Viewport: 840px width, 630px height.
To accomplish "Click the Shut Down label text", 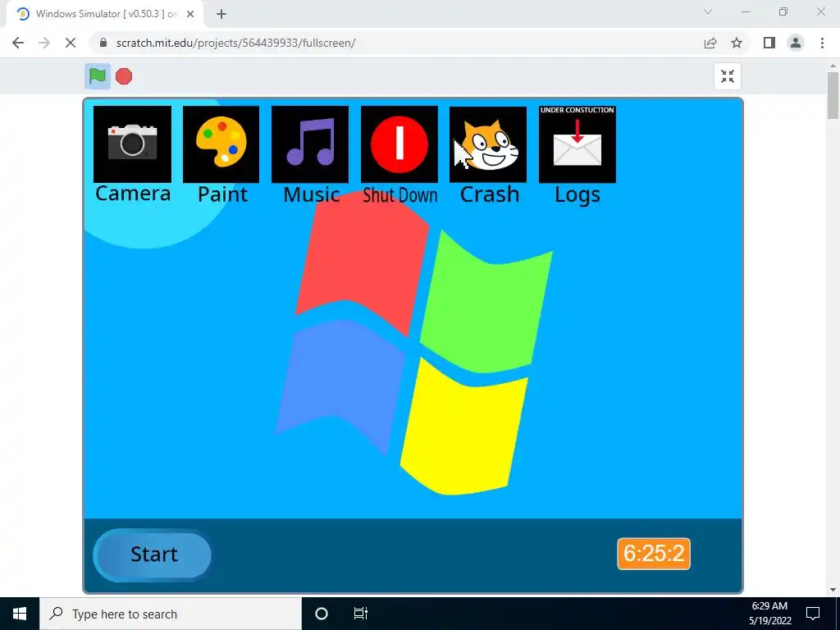I will point(400,195).
